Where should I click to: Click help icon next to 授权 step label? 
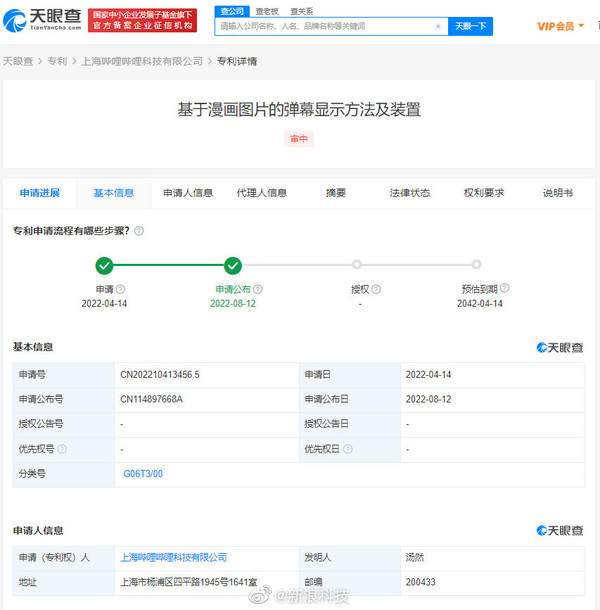pyautogui.click(x=376, y=289)
